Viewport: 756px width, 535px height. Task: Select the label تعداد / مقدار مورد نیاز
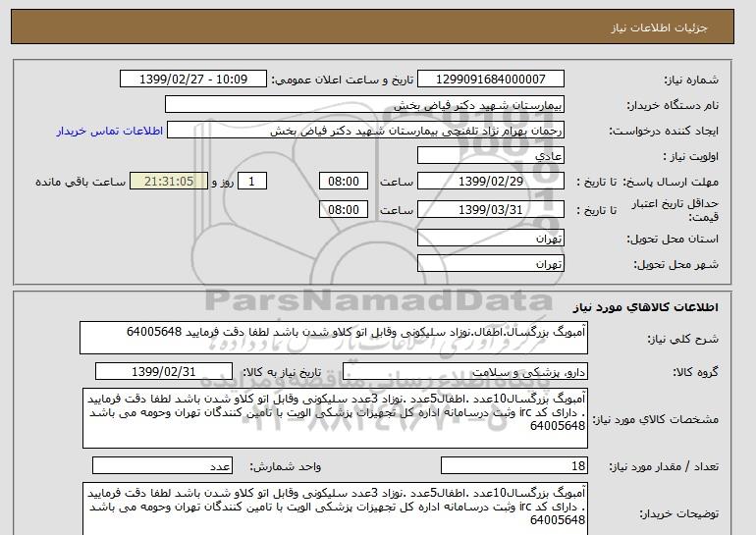[x=664, y=466]
